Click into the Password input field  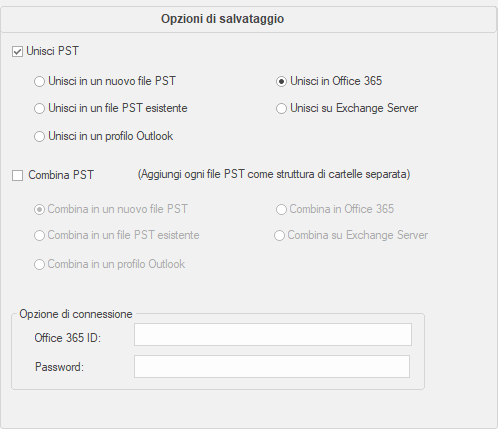[272, 366]
